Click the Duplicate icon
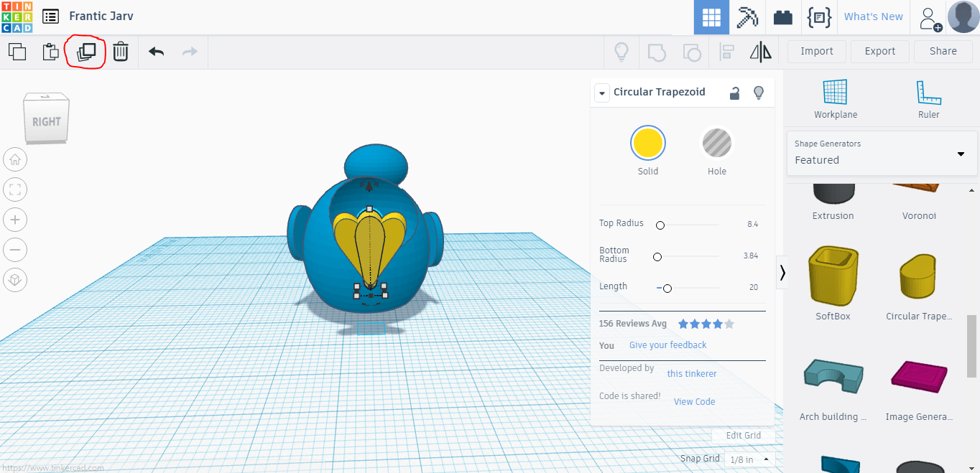 [x=86, y=52]
